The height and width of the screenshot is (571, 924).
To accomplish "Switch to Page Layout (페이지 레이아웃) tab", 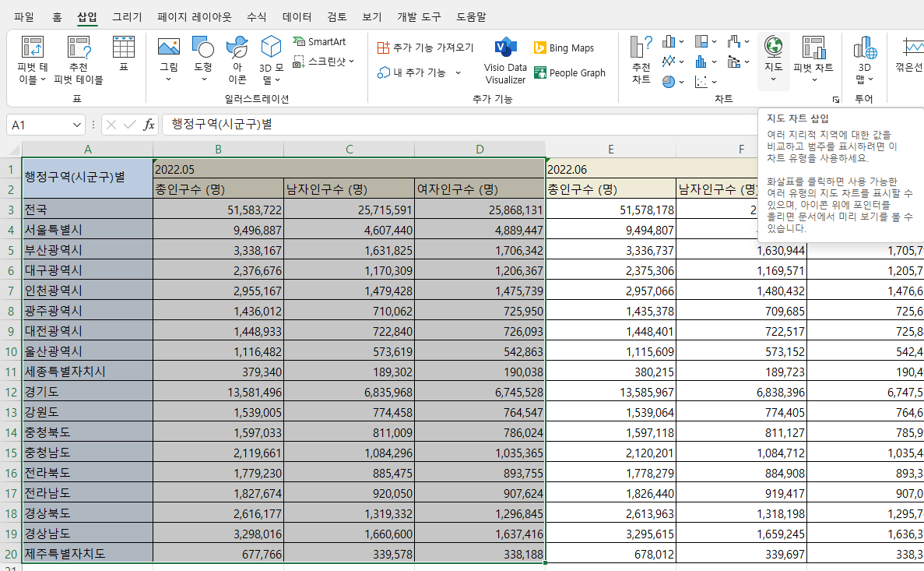I will 195,17.
